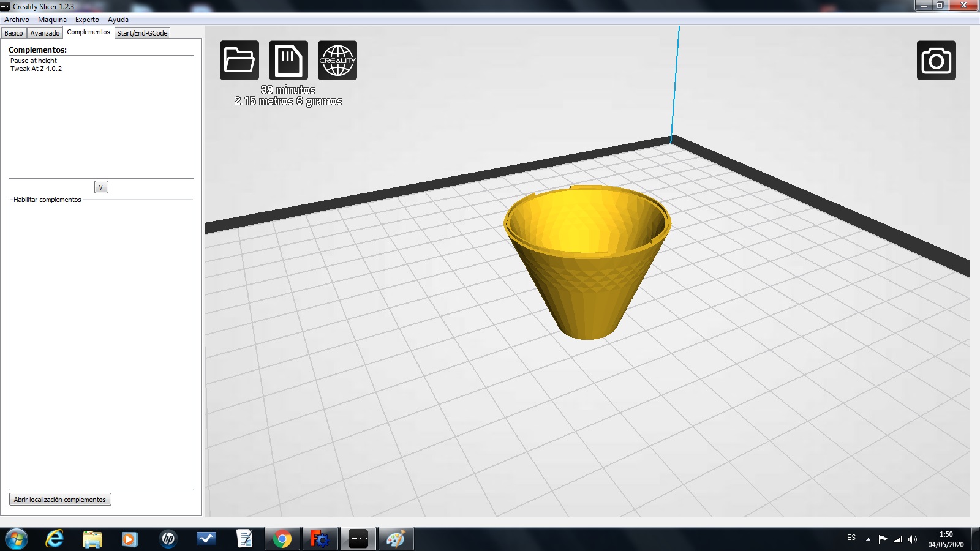This screenshot has width=980, height=551.
Task: Open Windows Explorer from the taskbar
Action: click(x=92, y=539)
